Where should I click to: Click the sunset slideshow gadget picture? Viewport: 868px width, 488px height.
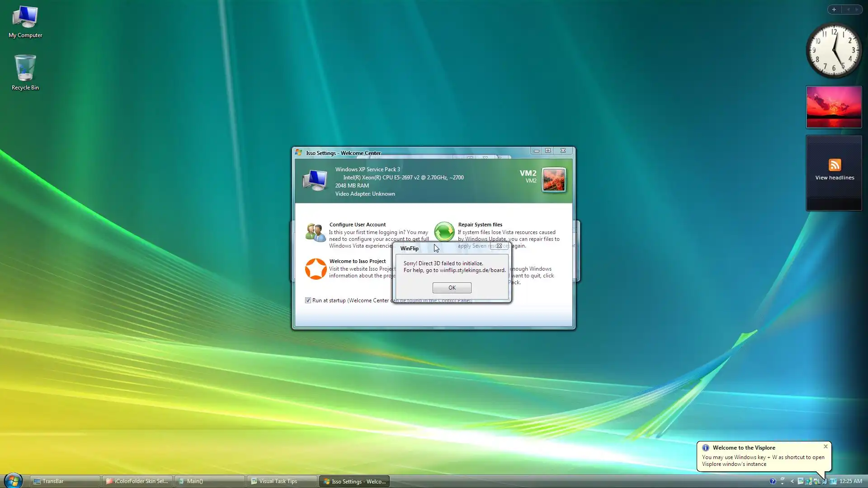834,107
